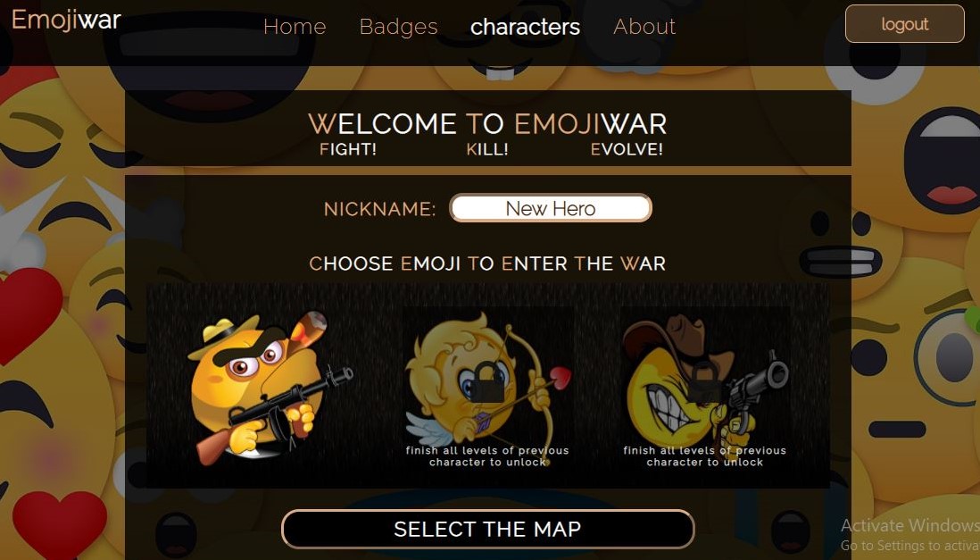The height and width of the screenshot is (560, 980).
Task: Click the CHOOSE EMOJI TO ENTER THE WAR text
Action: pos(487,263)
